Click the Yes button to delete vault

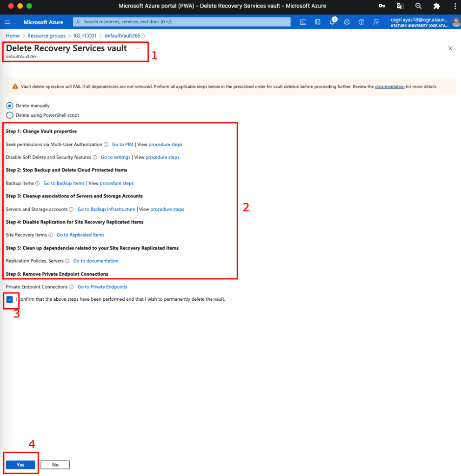[20, 465]
